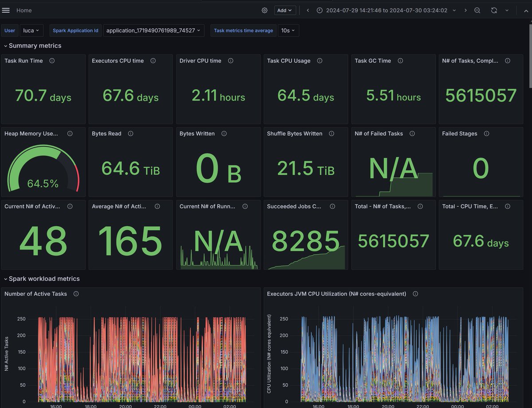
Task: Show info icon for Task Run Time panel
Action: [x=52, y=61]
